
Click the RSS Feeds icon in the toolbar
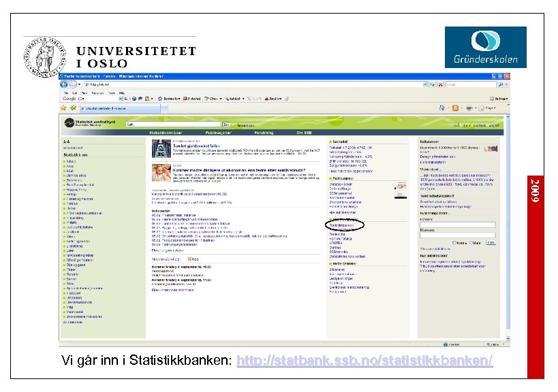(455, 109)
